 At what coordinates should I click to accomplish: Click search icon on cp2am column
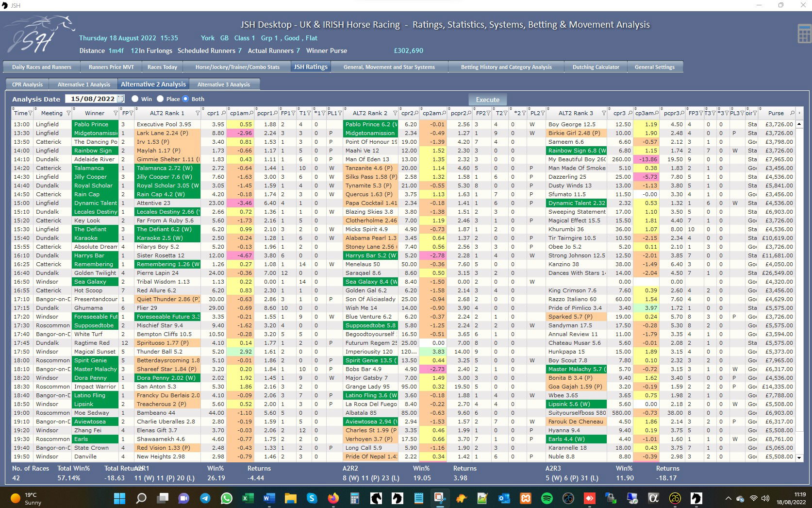(x=444, y=113)
